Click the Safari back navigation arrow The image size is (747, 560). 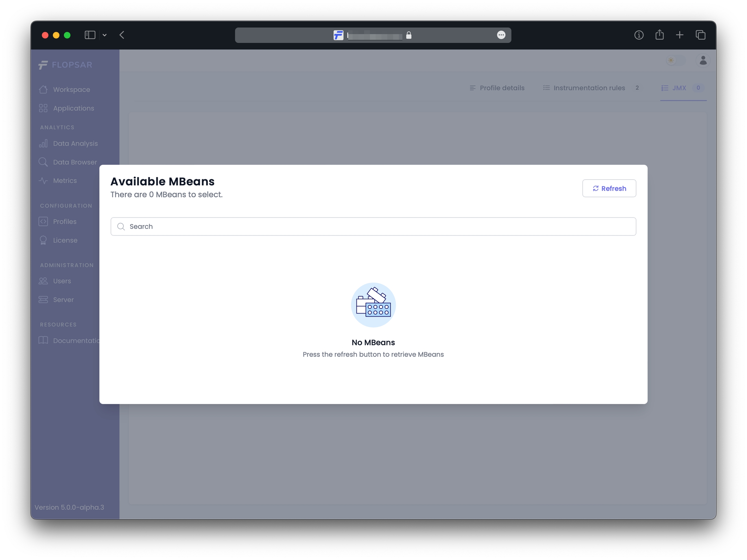click(122, 35)
